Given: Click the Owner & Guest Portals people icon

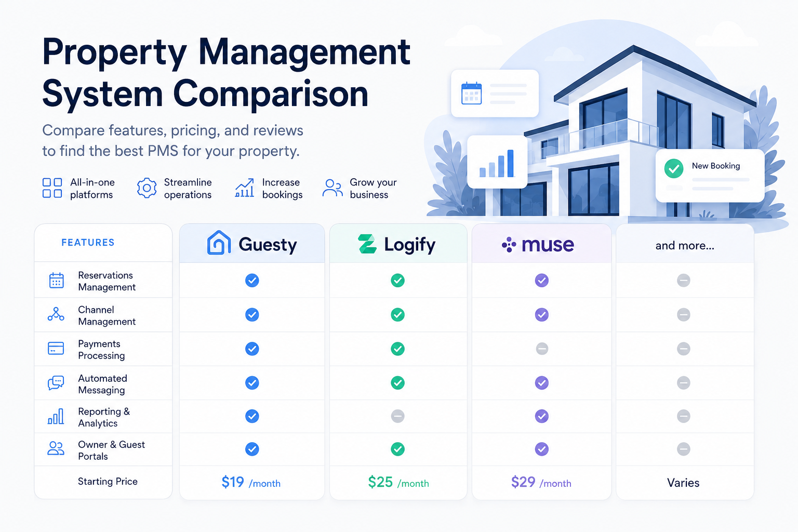Looking at the screenshot, I should point(56,448).
